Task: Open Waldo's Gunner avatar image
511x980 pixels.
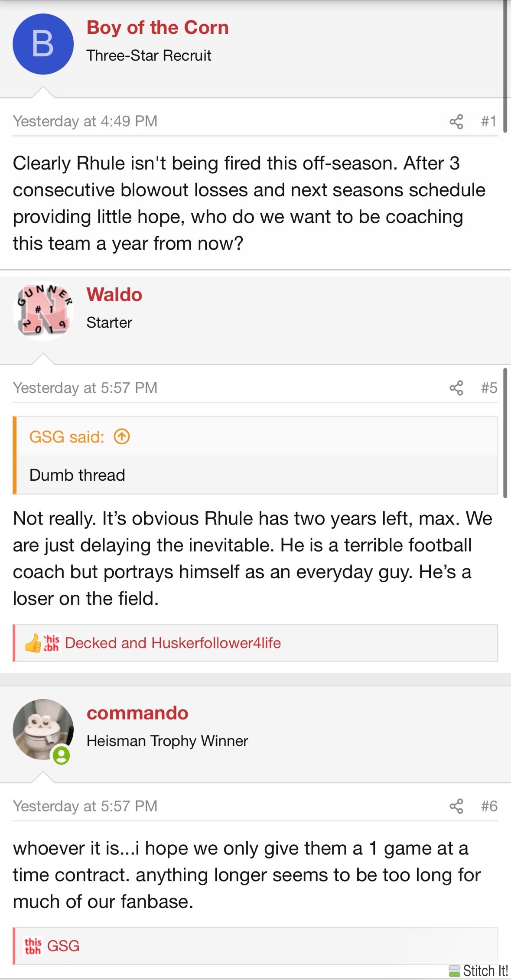Action: [x=43, y=311]
